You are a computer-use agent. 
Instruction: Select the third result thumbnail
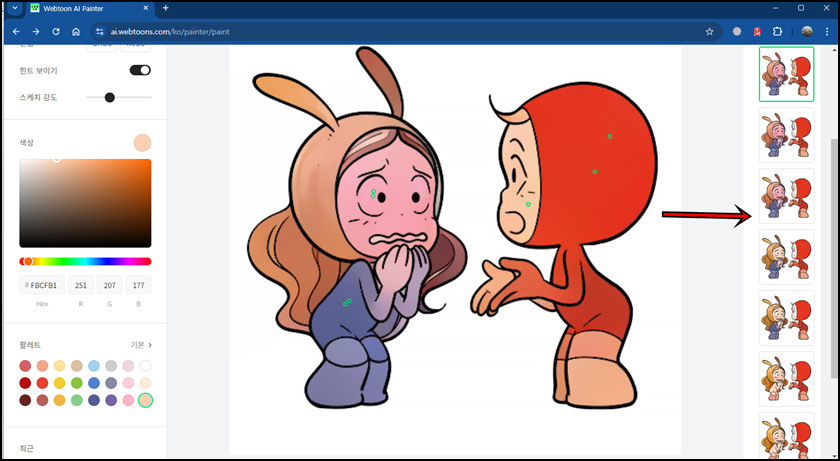[786, 196]
